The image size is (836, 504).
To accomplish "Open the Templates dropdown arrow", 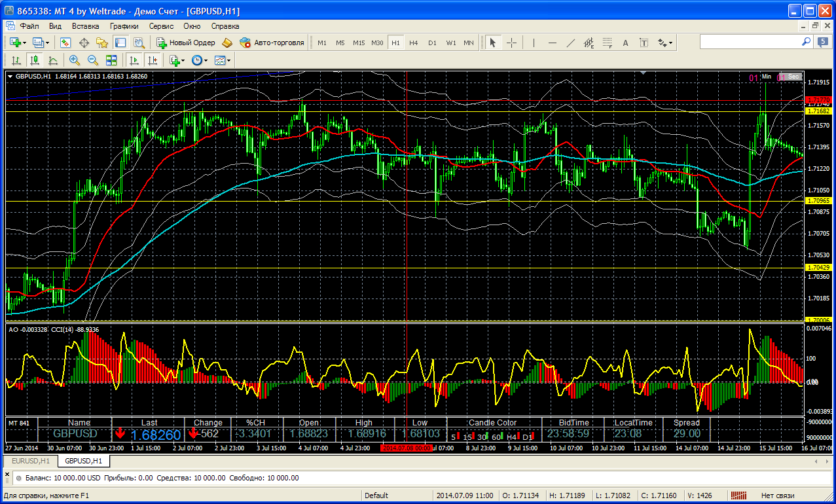I will [229, 60].
